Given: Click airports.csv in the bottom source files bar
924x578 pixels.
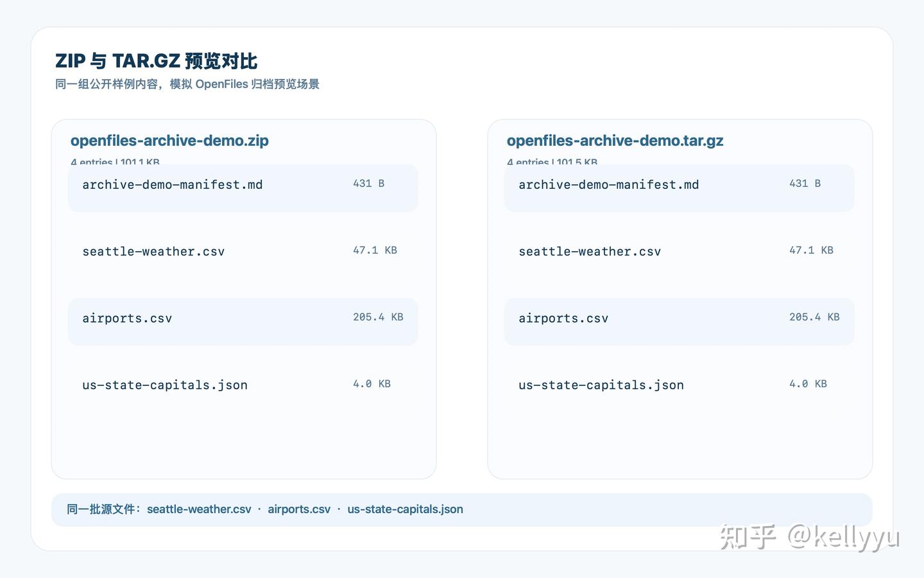Looking at the screenshot, I should pyautogui.click(x=299, y=509).
